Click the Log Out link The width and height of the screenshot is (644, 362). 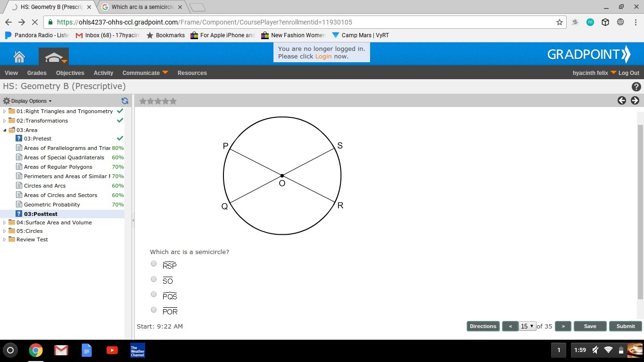(x=628, y=73)
